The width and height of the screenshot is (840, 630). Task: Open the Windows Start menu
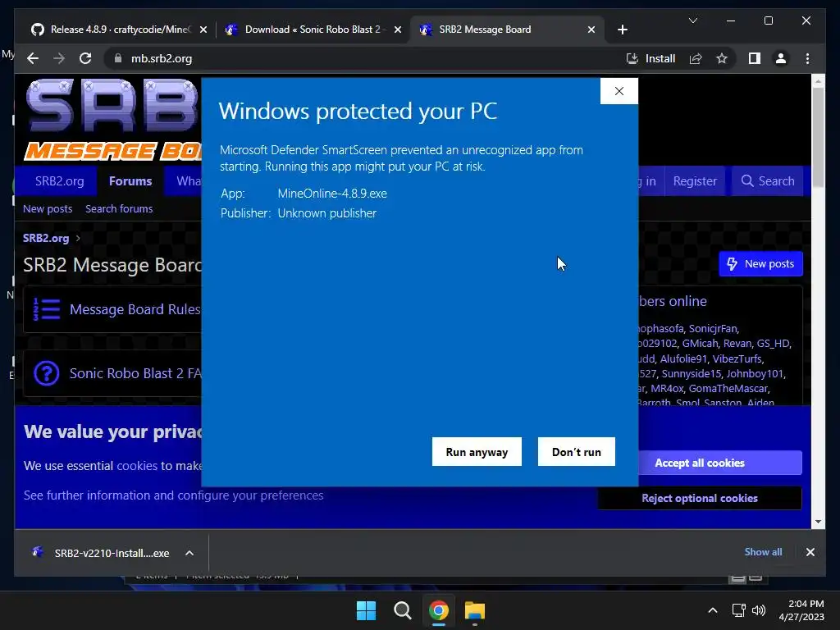tap(367, 610)
